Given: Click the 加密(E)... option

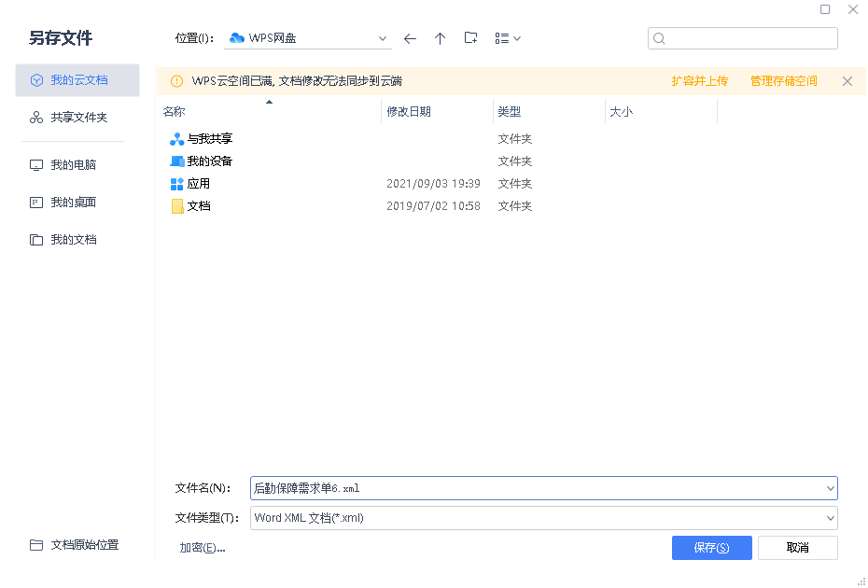Looking at the screenshot, I should 202,548.
